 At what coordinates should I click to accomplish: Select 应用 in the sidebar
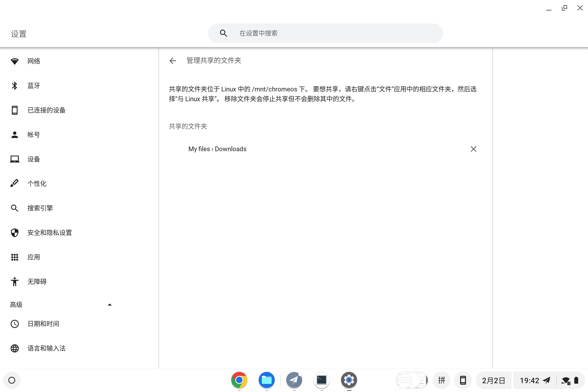click(x=34, y=257)
